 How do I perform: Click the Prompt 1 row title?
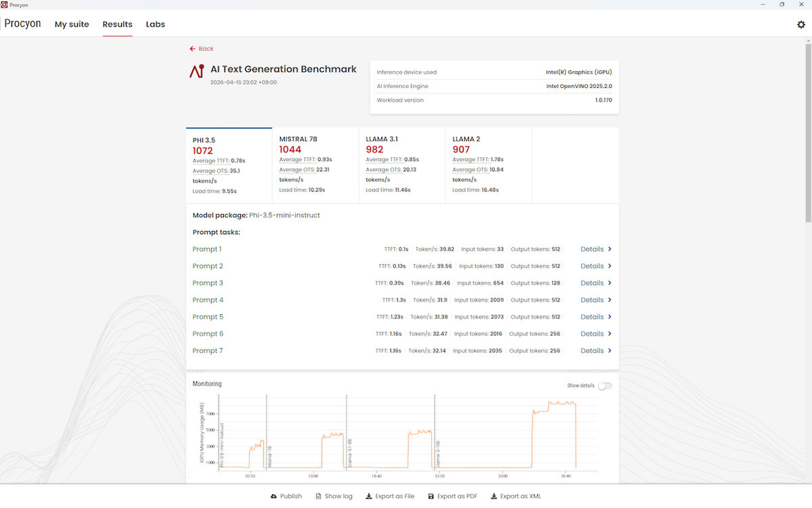point(207,249)
